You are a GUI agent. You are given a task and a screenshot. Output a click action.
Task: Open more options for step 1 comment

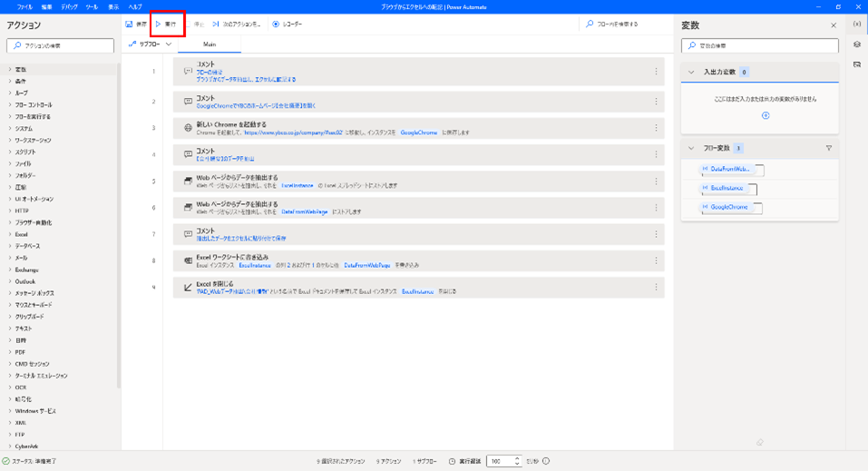tap(656, 72)
